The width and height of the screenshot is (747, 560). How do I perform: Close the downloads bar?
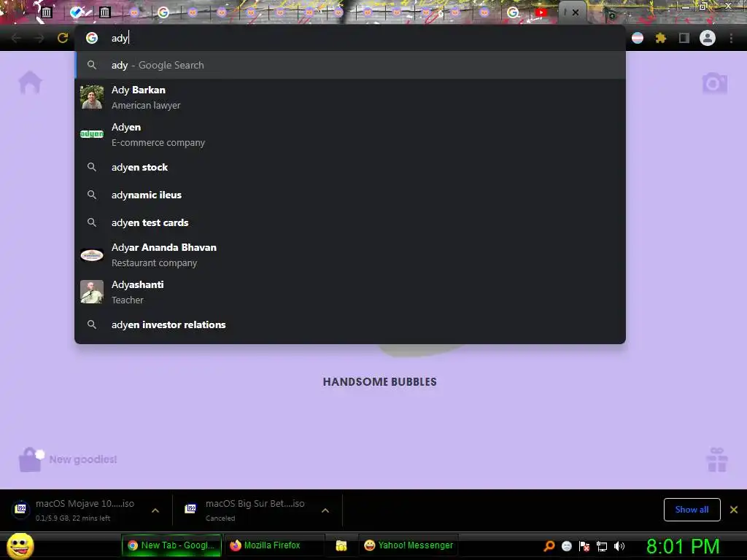pyautogui.click(x=734, y=510)
